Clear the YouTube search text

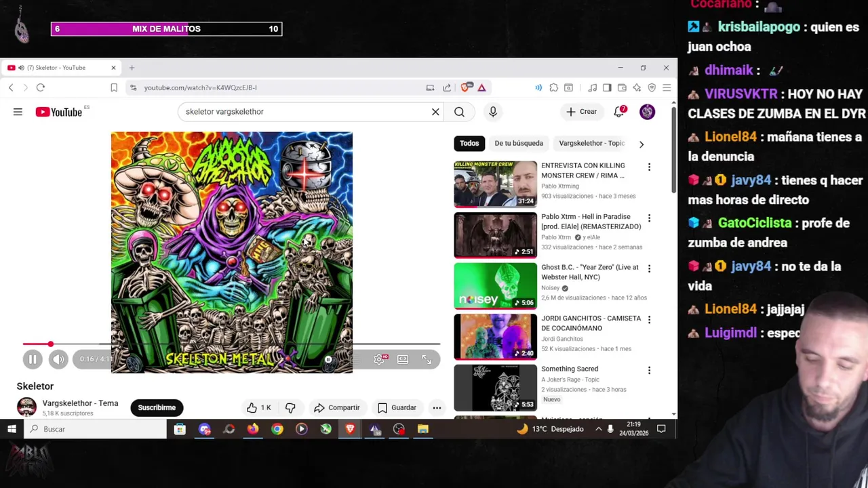tap(435, 112)
